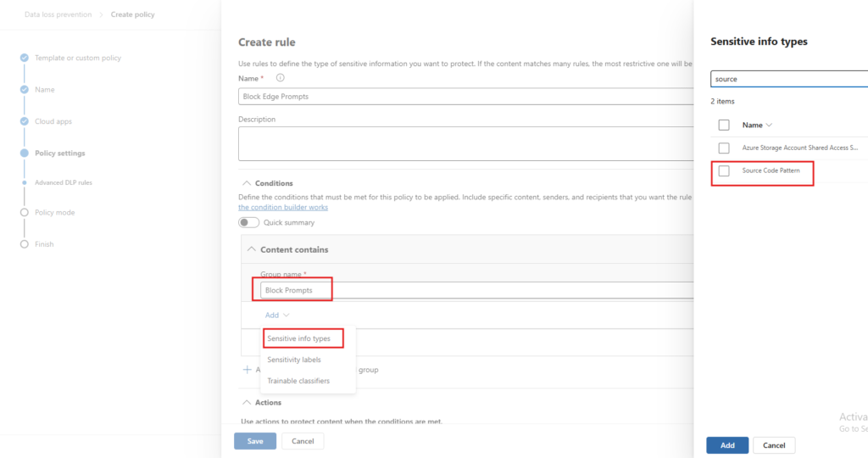Click the Policy mode step circle icon
This screenshot has width=868, height=458.
coord(25,212)
